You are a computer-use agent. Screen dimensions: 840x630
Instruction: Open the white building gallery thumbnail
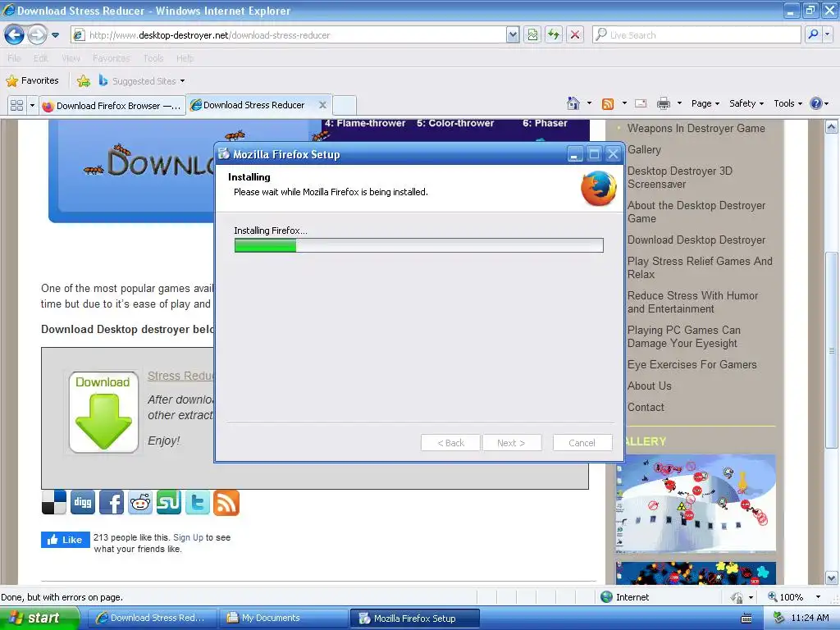(696, 503)
